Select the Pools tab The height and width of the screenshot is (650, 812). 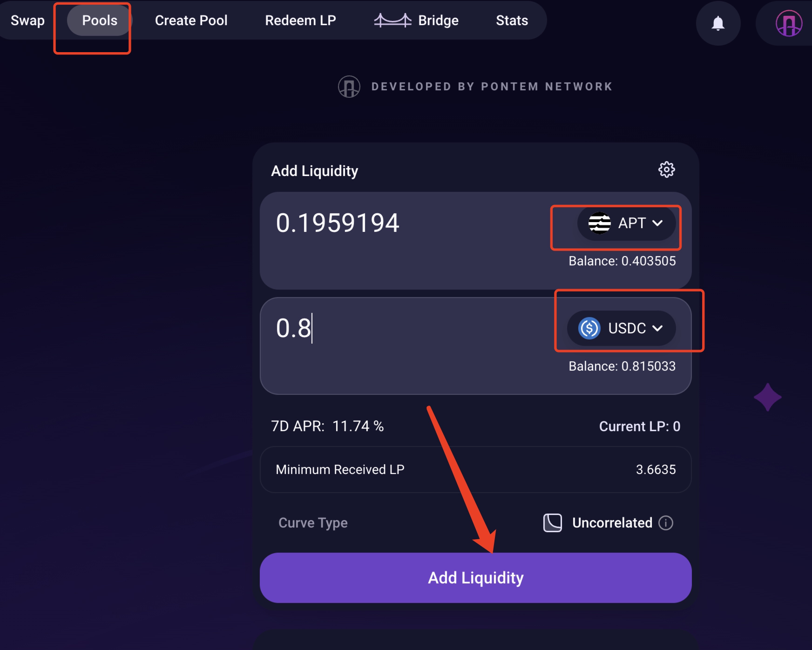tap(100, 20)
